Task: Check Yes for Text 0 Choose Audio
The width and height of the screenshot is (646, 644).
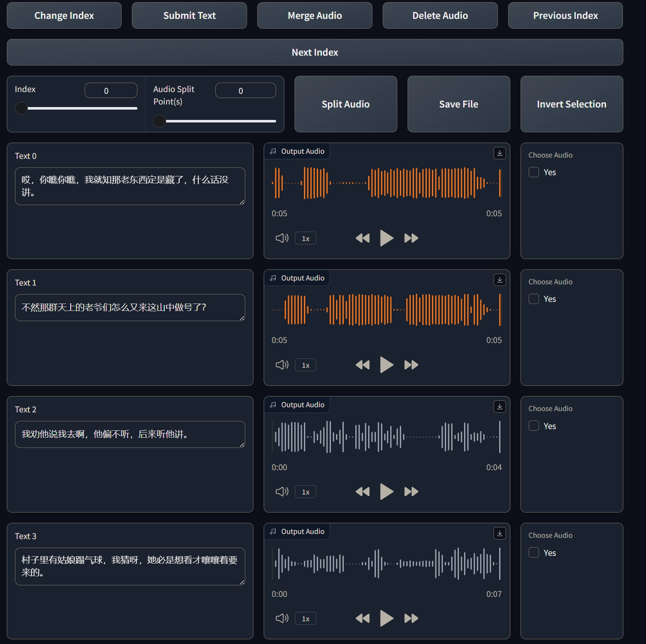Action: (534, 172)
